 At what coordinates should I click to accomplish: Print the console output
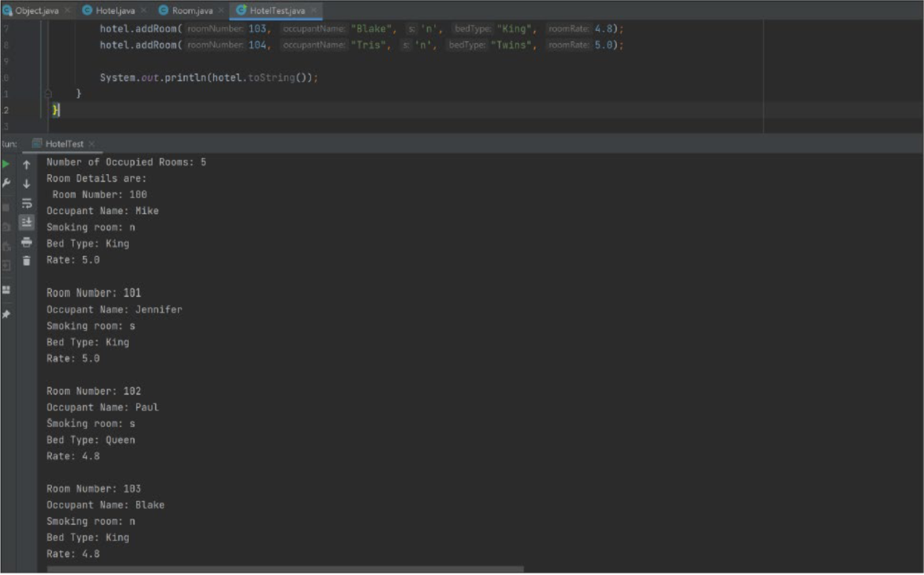[x=26, y=242]
